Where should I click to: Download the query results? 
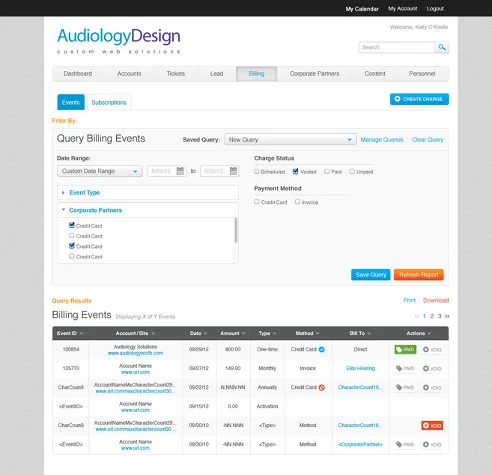tap(436, 300)
